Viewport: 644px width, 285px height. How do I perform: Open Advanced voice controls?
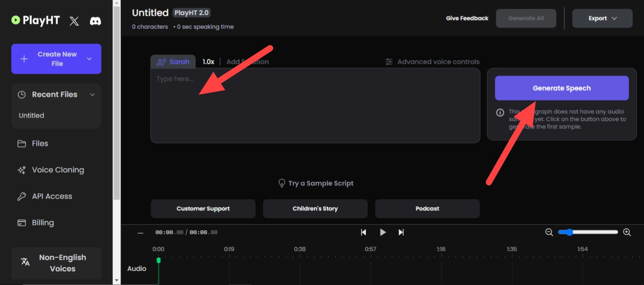[x=432, y=62]
